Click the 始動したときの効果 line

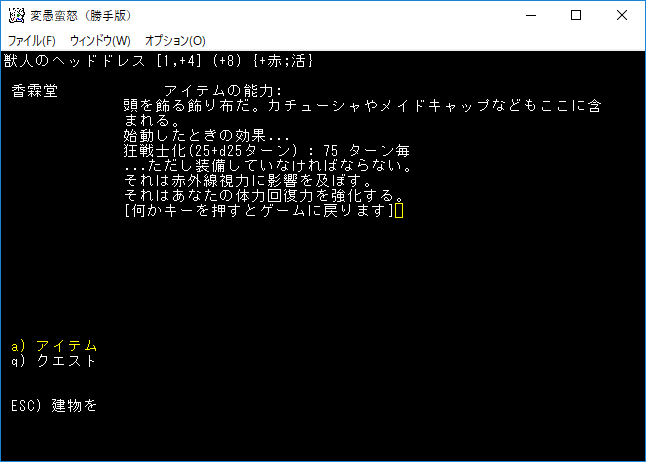206,136
